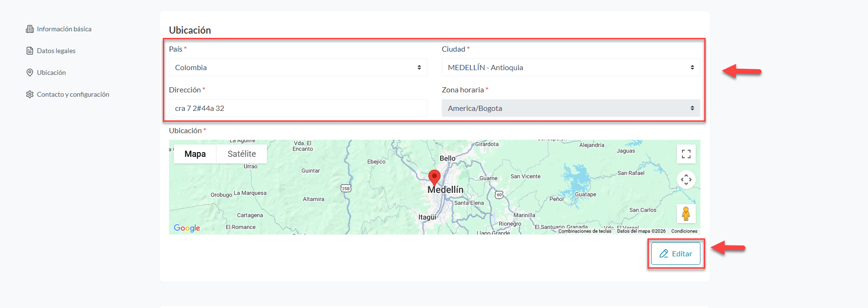Click the Dirección address input field

pos(298,108)
